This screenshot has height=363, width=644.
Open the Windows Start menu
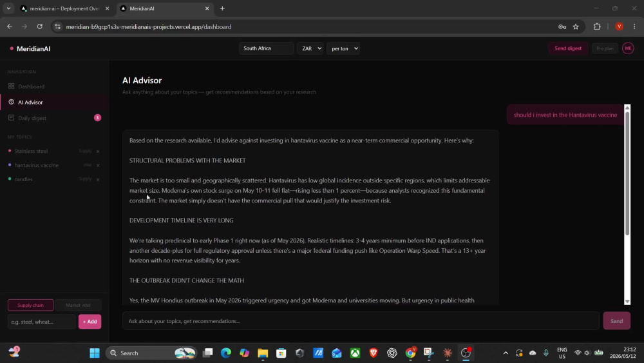click(x=95, y=353)
